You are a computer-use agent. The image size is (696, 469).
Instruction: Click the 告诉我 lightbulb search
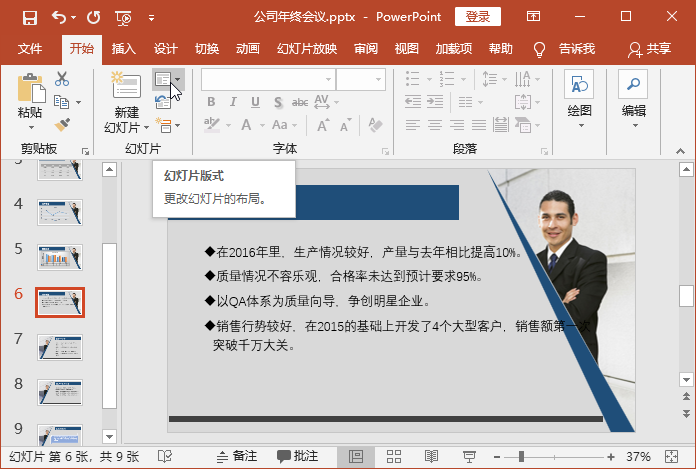click(564, 49)
